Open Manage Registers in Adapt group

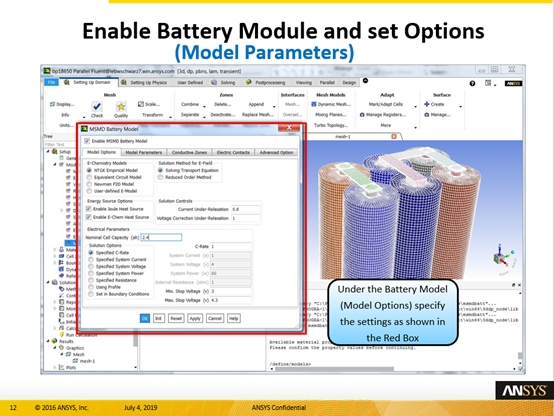click(383, 115)
